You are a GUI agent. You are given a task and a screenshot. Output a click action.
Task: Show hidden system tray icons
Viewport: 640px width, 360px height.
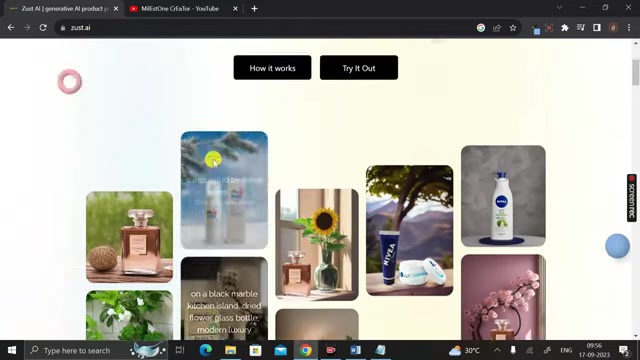[x=497, y=350]
